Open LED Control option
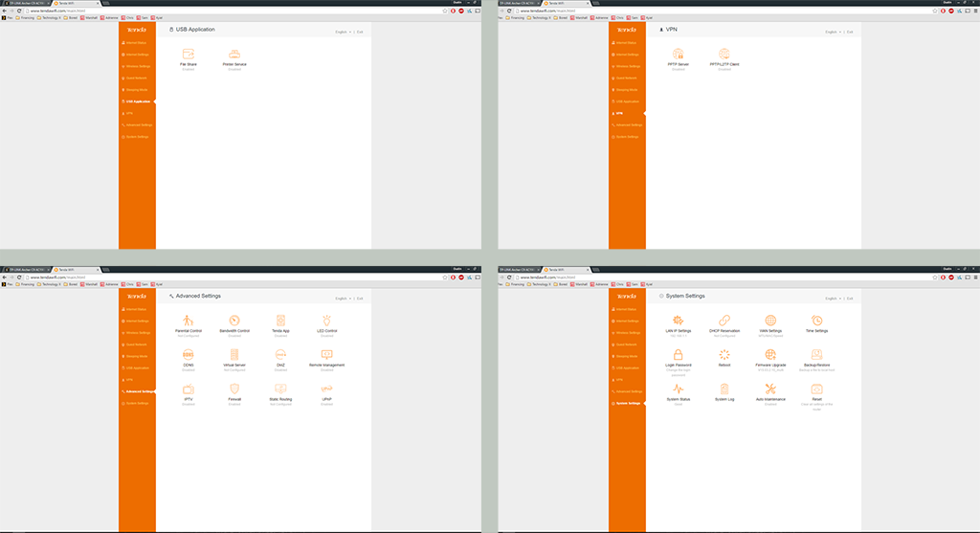This screenshot has height=533, width=980. tap(327, 321)
